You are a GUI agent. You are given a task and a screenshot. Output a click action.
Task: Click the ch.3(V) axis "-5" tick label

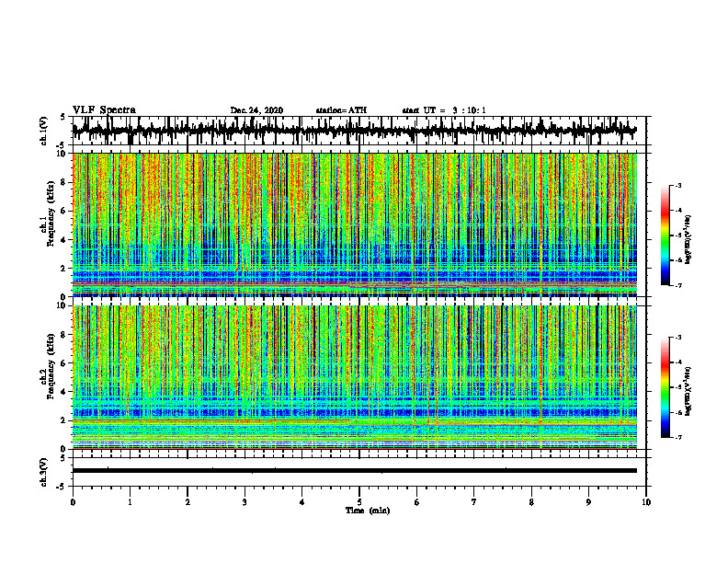point(63,487)
